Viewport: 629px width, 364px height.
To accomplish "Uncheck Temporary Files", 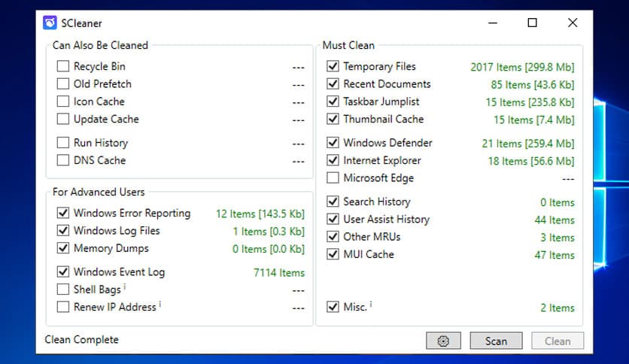I will pyautogui.click(x=333, y=66).
